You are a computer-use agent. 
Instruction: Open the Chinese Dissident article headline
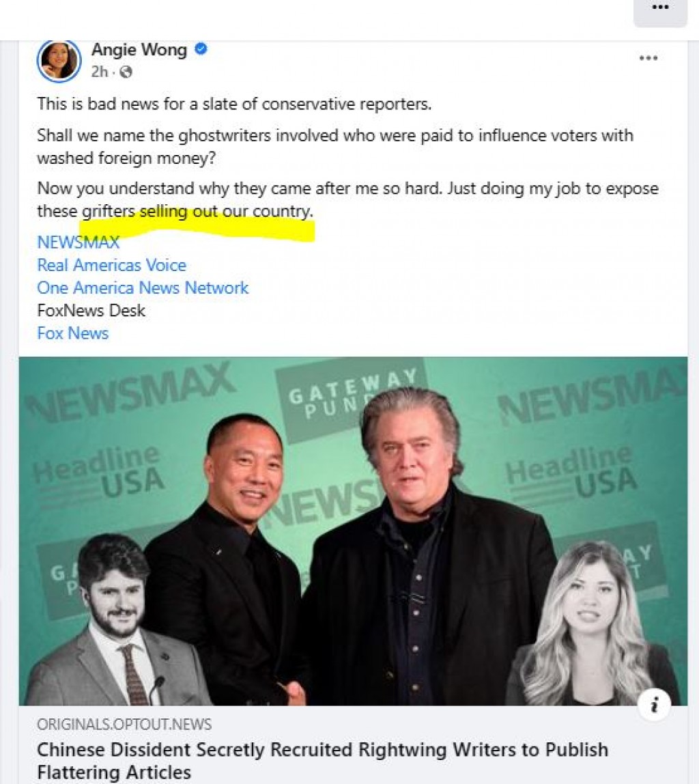pyautogui.click(x=322, y=749)
